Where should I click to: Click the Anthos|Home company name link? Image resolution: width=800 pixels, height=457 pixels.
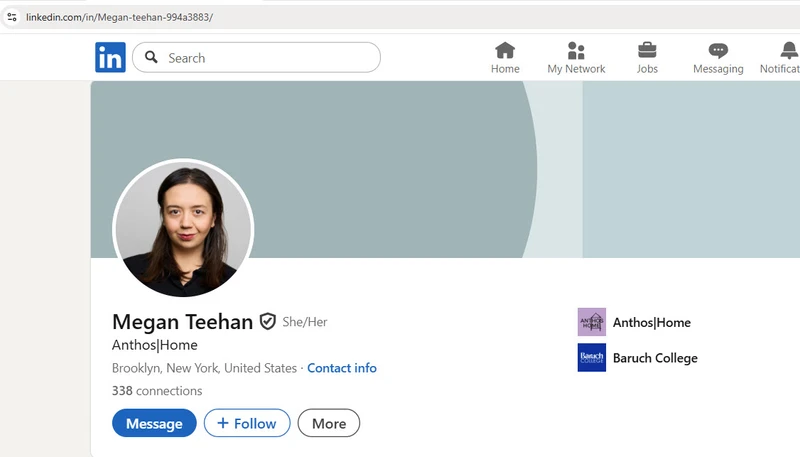click(652, 322)
